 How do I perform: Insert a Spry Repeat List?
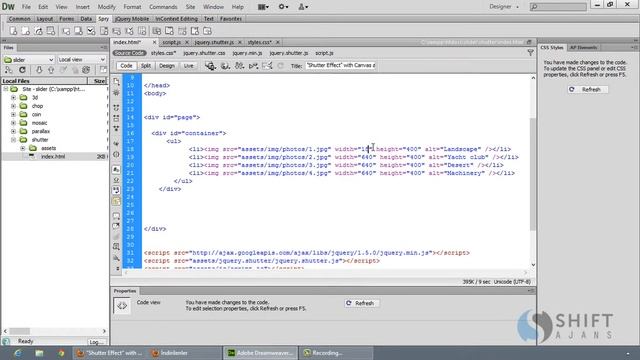tap(51, 31)
